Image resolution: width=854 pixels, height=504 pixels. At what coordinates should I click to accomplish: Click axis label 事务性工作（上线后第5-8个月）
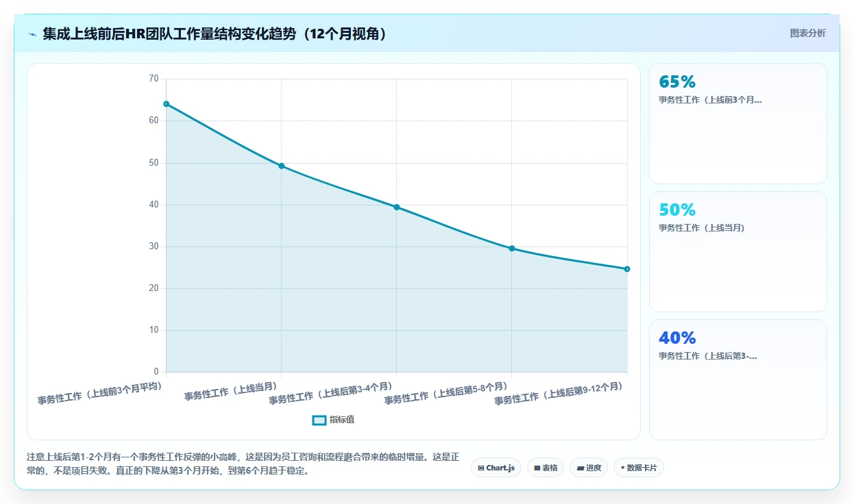click(x=446, y=393)
